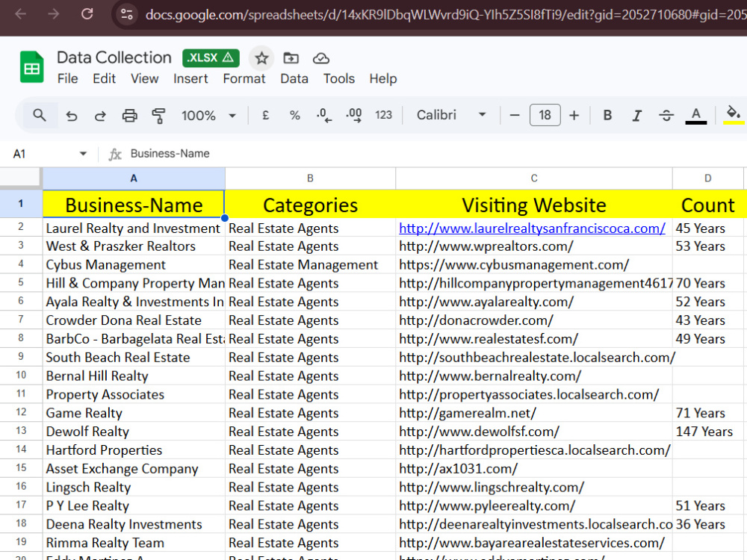Select column D header
The image size is (747, 560).
708,178
